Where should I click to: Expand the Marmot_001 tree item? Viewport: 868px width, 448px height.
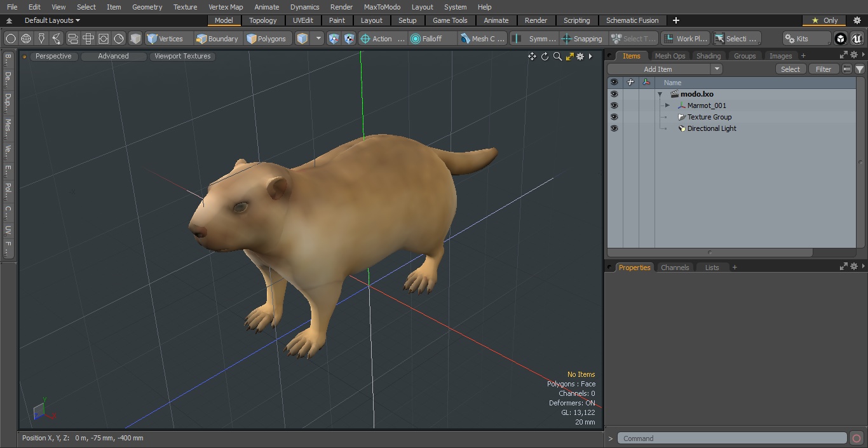point(667,105)
